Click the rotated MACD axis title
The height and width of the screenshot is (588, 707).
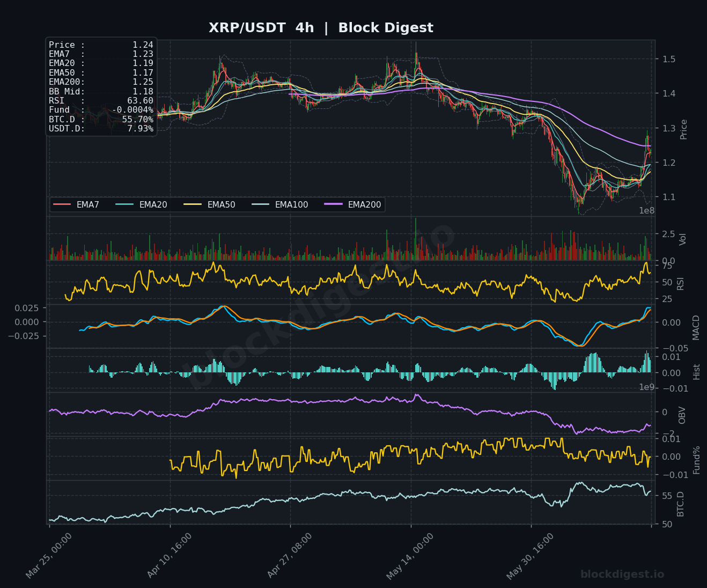696,327
